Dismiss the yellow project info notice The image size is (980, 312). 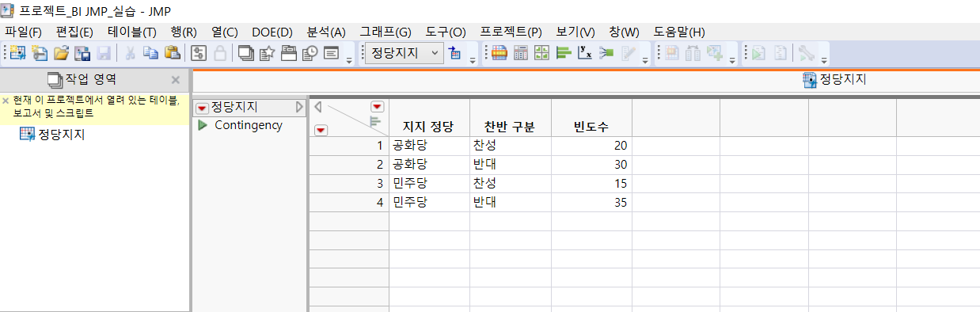[x=5, y=101]
